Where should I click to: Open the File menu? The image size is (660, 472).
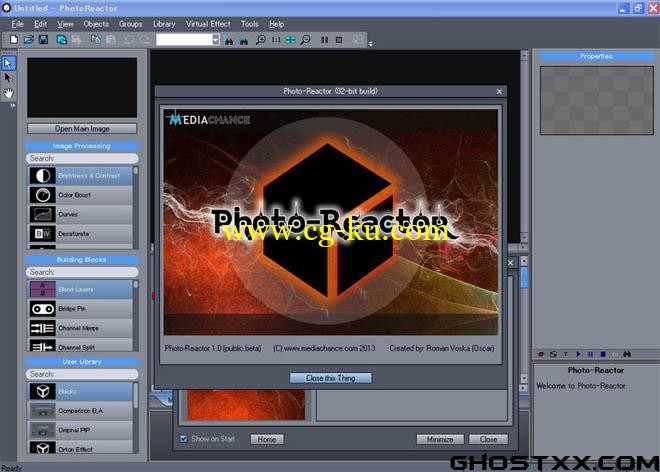[x=17, y=24]
